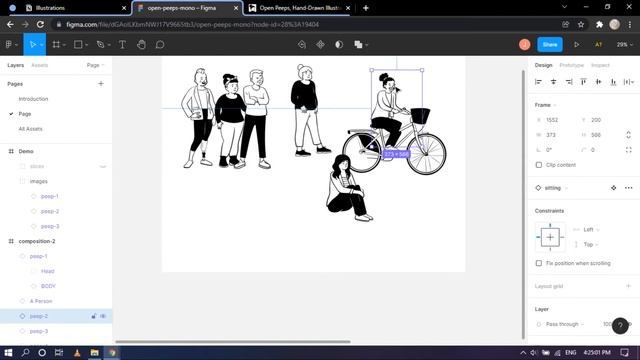Viewport: 640px width, 360px height.
Task: Open Windows taskbar search
Action: pyautogui.click(x=25, y=352)
